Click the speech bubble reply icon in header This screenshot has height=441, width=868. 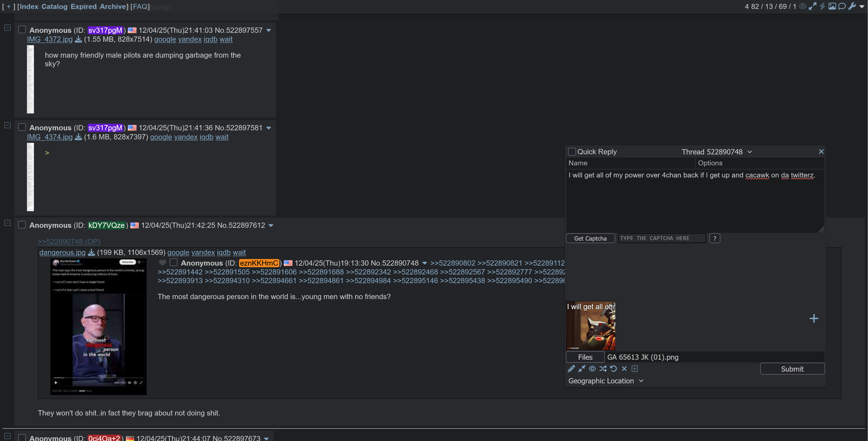[x=842, y=6]
